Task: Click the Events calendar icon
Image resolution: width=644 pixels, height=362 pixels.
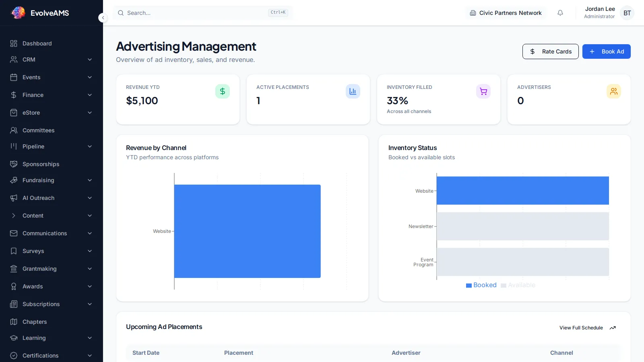Action: click(x=14, y=77)
